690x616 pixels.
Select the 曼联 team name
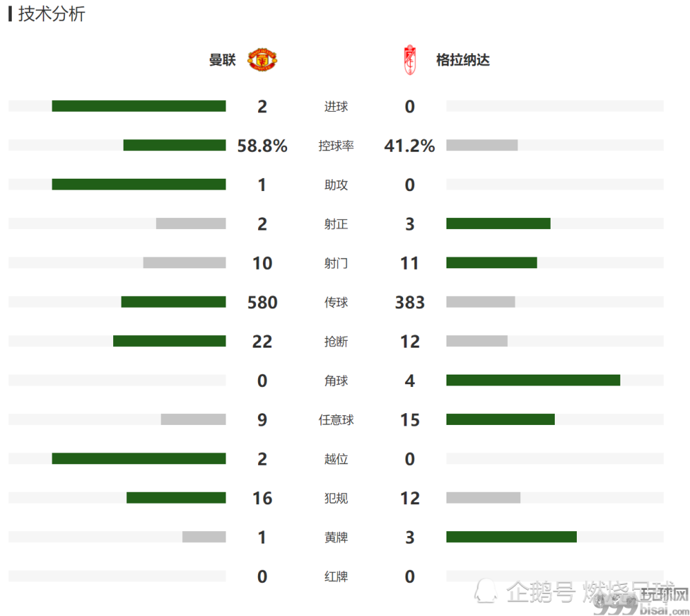(x=222, y=60)
